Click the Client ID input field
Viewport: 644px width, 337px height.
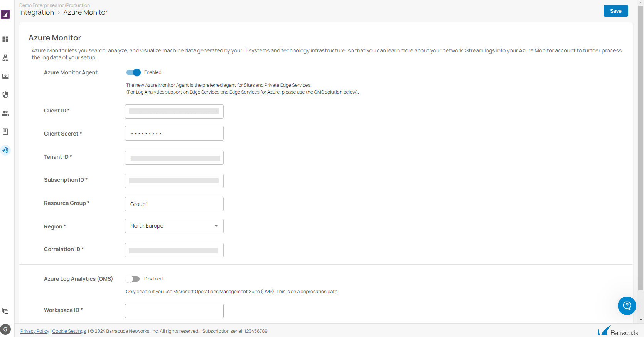pos(174,111)
